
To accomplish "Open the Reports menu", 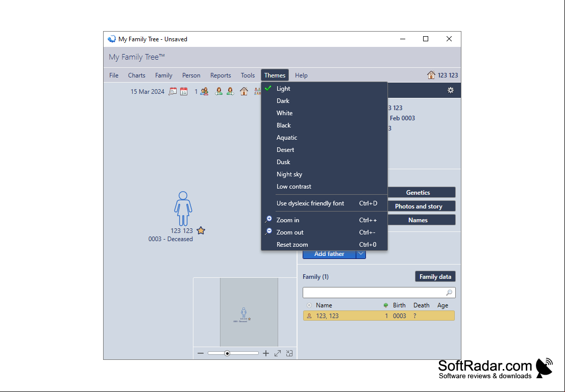I will 220,75.
